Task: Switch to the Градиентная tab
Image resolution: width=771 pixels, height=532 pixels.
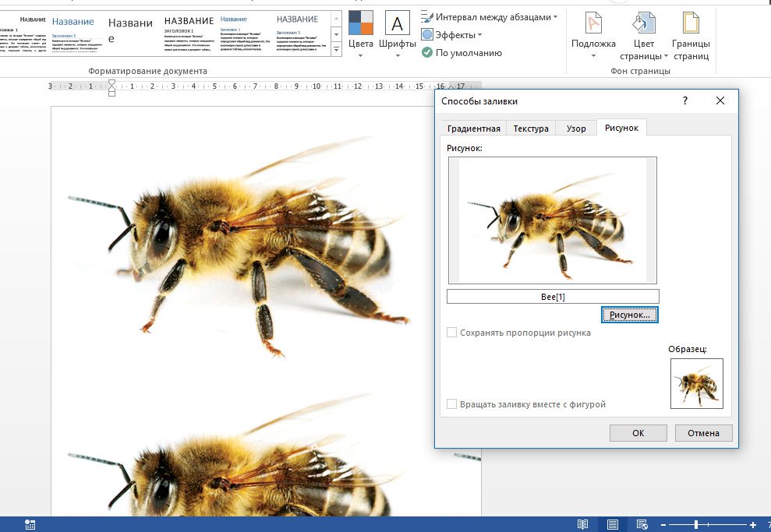Action: point(473,129)
